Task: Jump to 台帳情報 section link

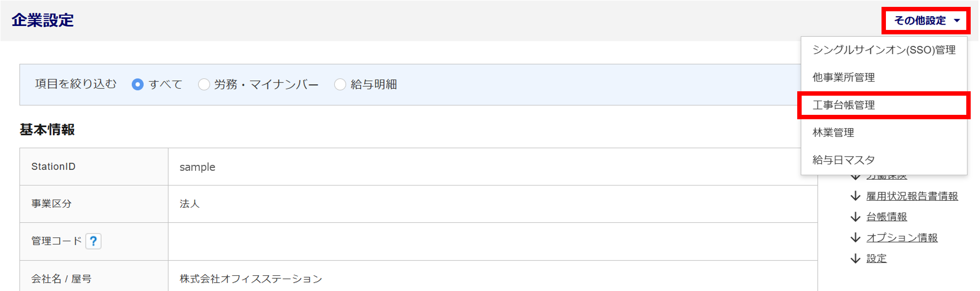Action: click(x=886, y=216)
